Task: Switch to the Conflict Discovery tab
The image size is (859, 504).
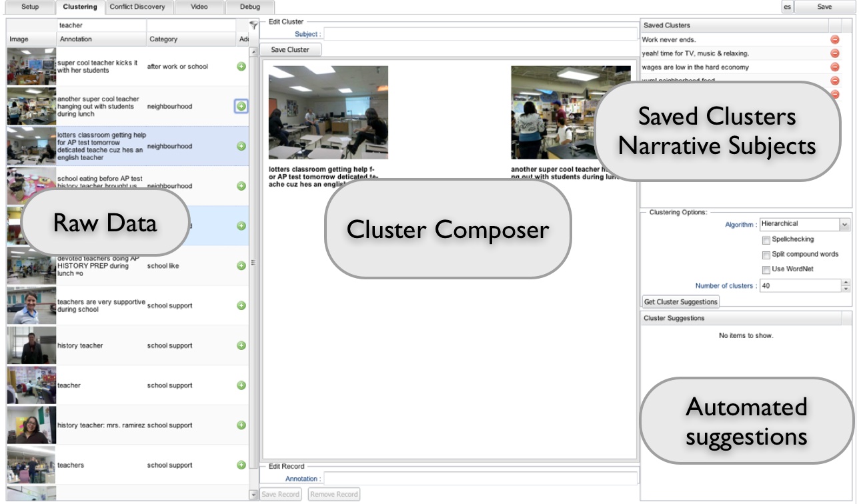Action: [137, 7]
